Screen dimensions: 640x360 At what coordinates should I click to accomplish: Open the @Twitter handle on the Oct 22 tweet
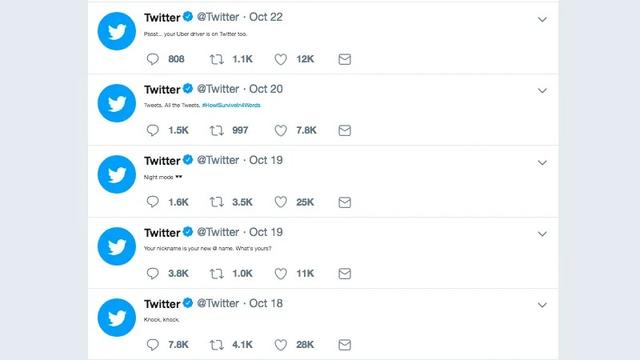218,17
